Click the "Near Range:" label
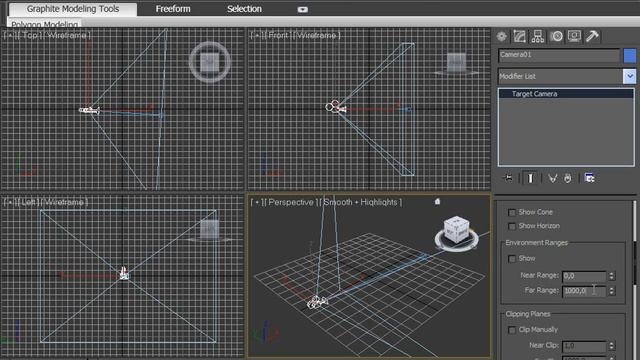640x360 pixels. pyautogui.click(x=539, y=276)
